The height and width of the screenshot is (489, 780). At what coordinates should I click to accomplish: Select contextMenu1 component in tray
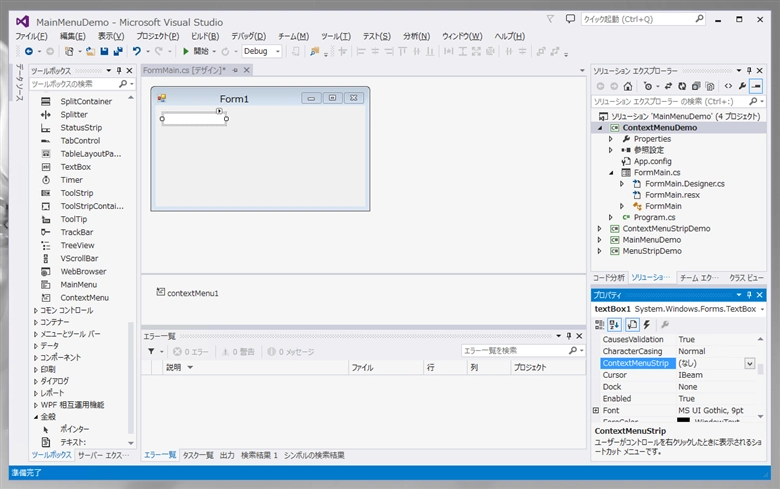(188, 293)
